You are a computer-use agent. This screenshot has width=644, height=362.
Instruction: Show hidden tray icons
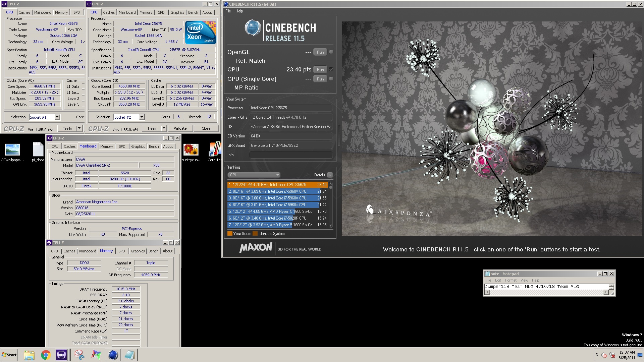[x=596, y=355]
